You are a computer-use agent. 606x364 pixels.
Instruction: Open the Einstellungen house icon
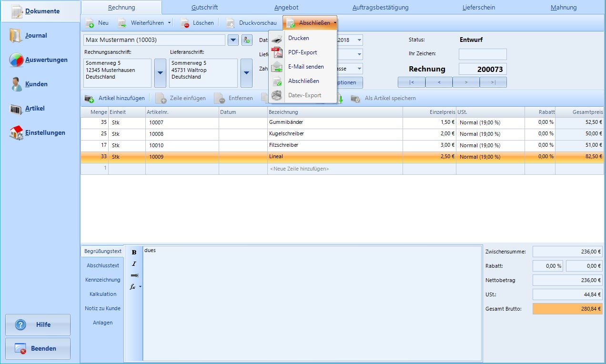(x=16, y=133)
